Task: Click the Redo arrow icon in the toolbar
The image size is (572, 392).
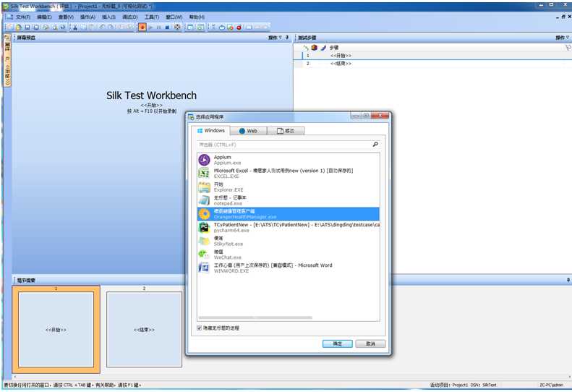Action: (111, 27)
